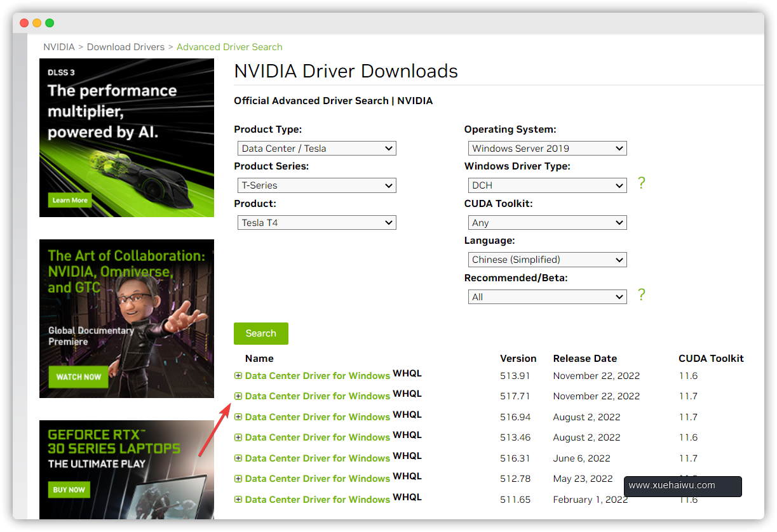Click the version number 512.78

point(515,479)
